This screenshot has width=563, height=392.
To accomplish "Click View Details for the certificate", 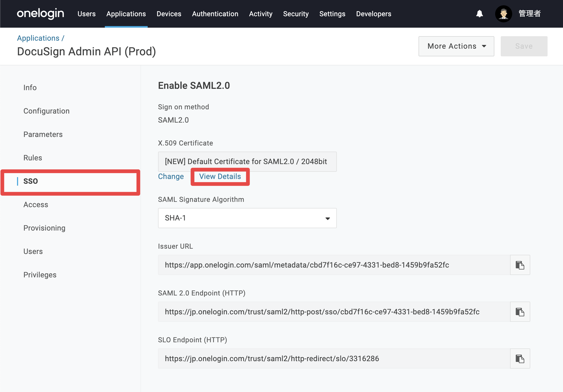I will 220,177.
